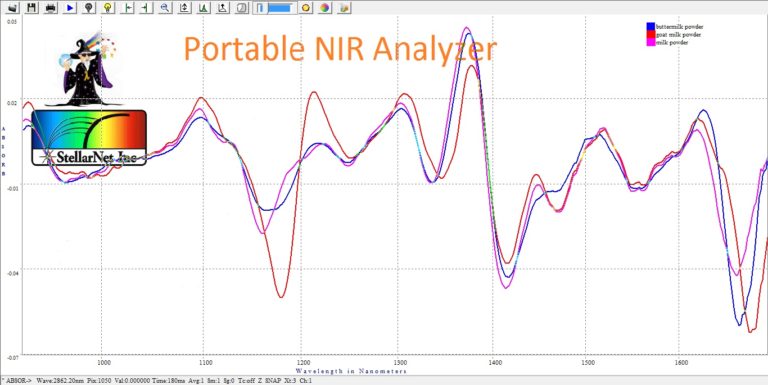This screenshot has height=385, width=768.
Task: Take light reference with yellow bulb icon
Action: [108, 7]
